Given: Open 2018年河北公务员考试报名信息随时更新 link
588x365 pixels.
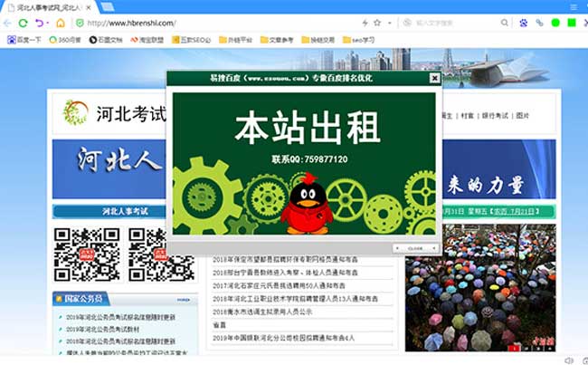Looking at the screenshot, I should (x=120, y=341).
